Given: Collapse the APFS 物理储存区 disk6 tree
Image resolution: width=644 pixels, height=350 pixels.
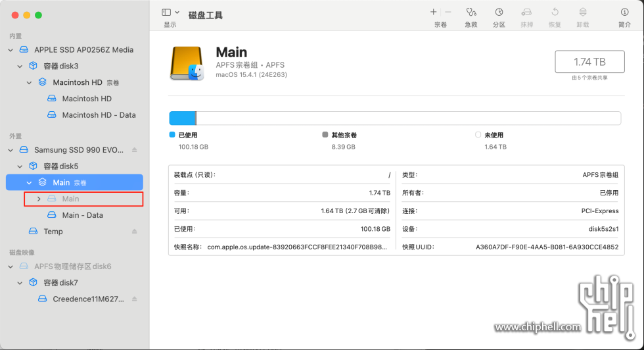Looking at the screenshot, I should [11, 267].
